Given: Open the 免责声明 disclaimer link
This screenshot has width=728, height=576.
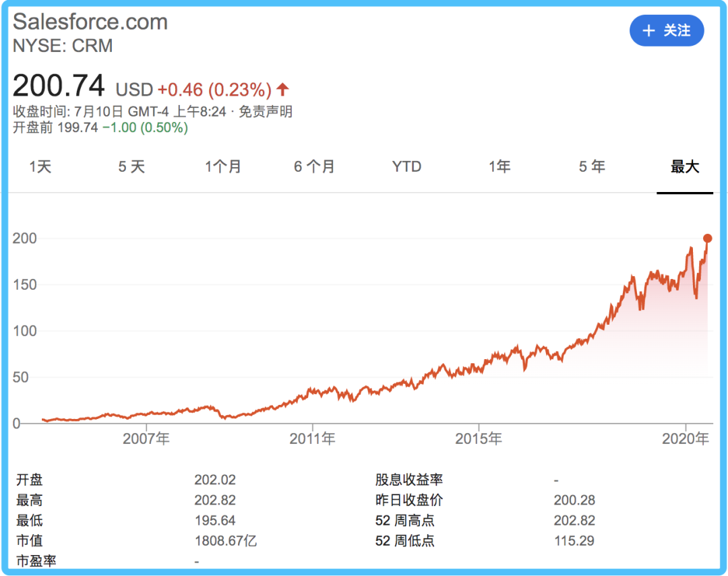Looking at the screenshot, I should coord(266,111).
